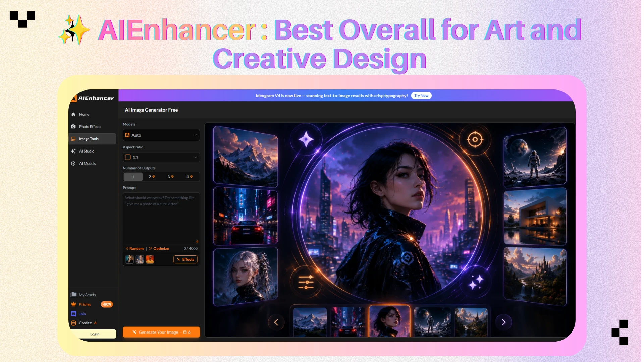This screenshot has width=644, height=362.
Task: Click Try Now in the Ideogram banner
Action: 421,96
